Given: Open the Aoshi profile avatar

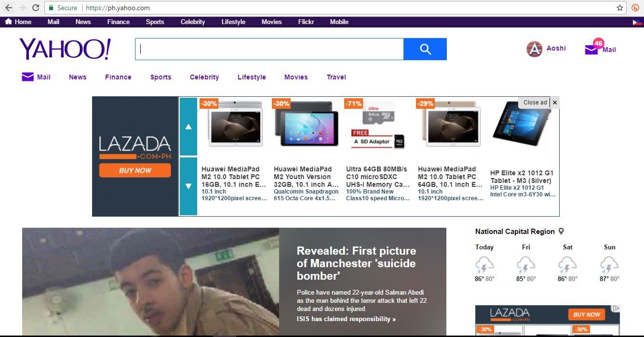Looking at the screenshot, I should (x=534, y=49).
